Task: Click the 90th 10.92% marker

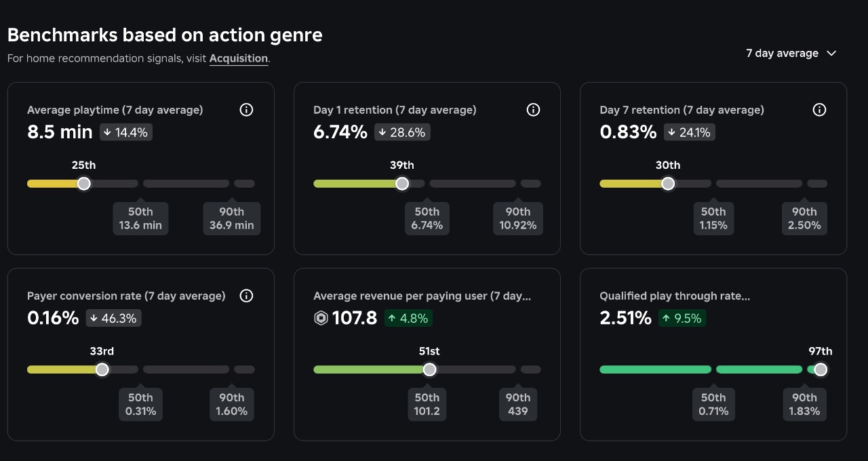Action: pos(518,218)
